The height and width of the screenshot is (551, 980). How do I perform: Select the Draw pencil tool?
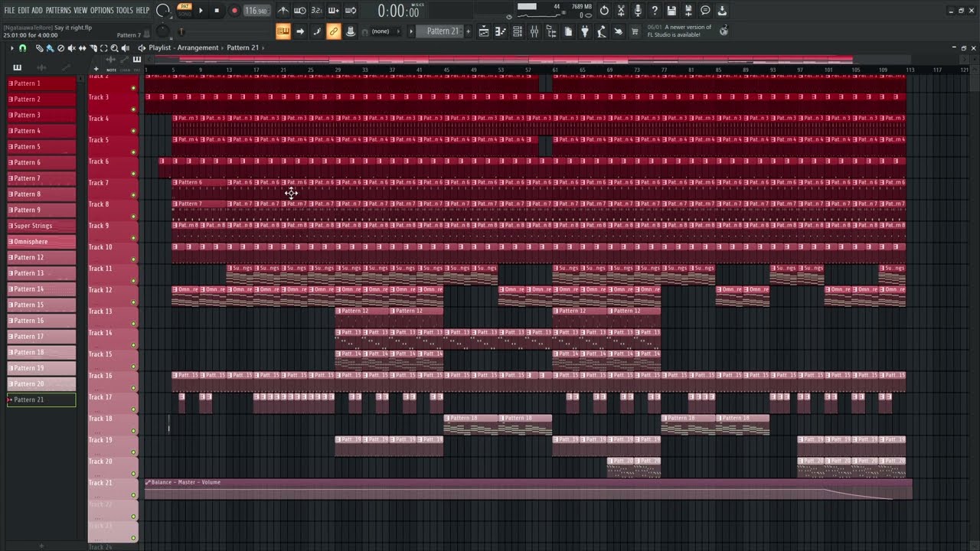39,47
